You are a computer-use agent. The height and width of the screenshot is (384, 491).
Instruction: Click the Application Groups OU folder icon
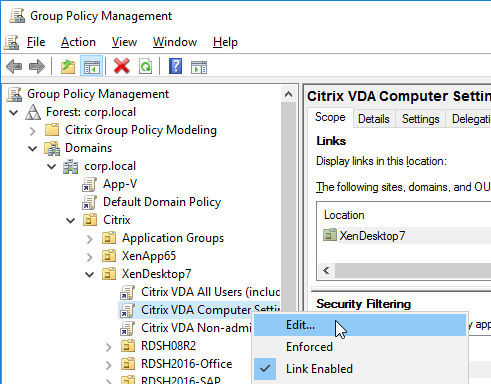[x=109, y=238]
